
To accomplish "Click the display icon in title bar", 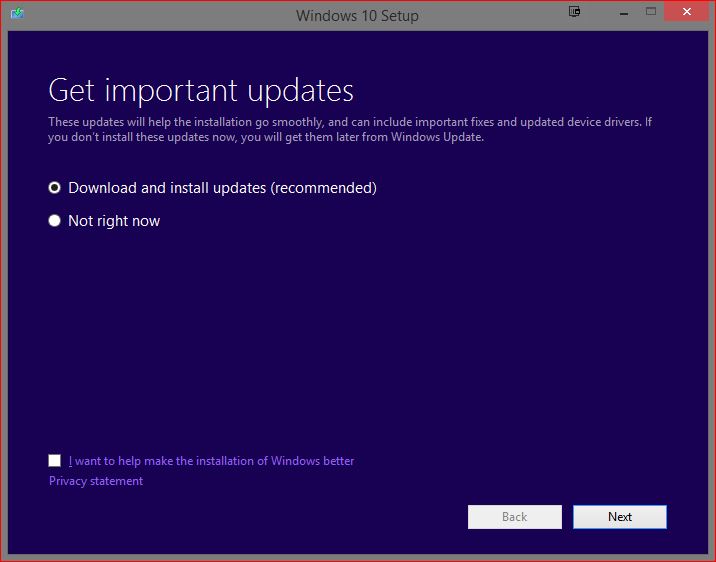I will pyautogui.click(x=574, y=11).
